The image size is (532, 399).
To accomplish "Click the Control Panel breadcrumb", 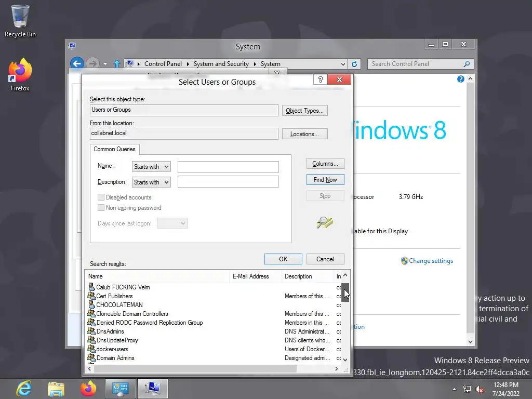I will [x=163, y=64].
